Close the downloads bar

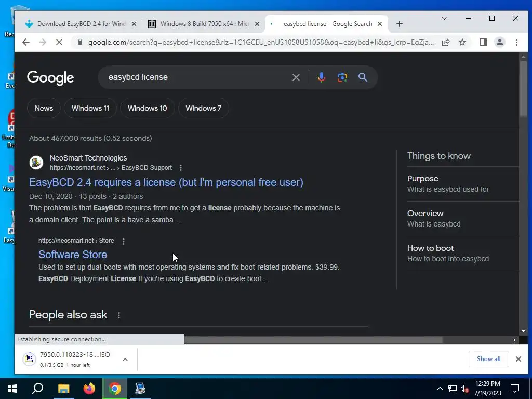(518, 359)
